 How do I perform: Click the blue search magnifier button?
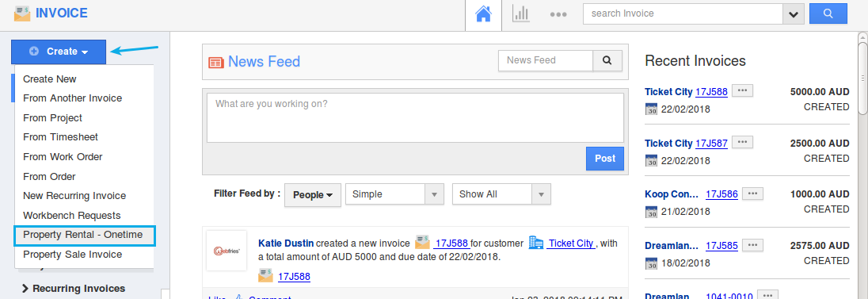tap(828, 13)
